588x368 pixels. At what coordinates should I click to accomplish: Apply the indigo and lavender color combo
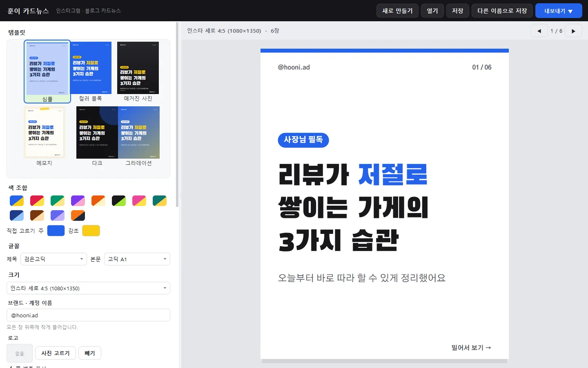(58, 215)
